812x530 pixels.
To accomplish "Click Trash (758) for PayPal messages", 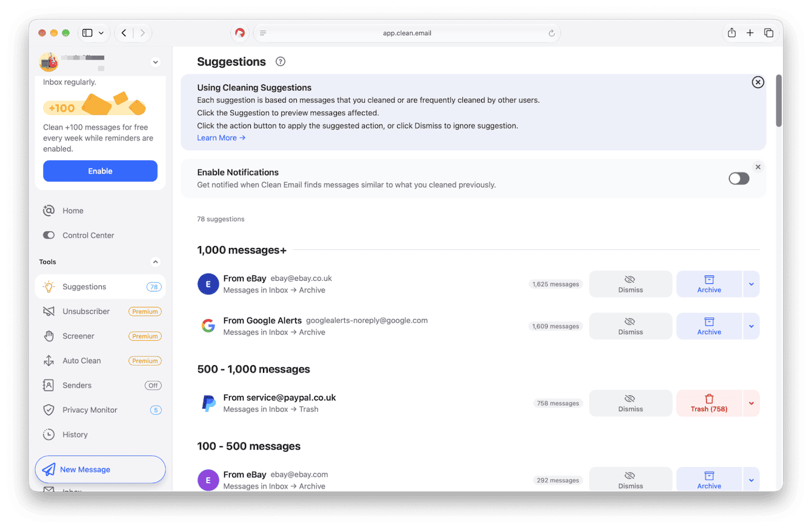I will pyautogui.click(x=709, y=403).
